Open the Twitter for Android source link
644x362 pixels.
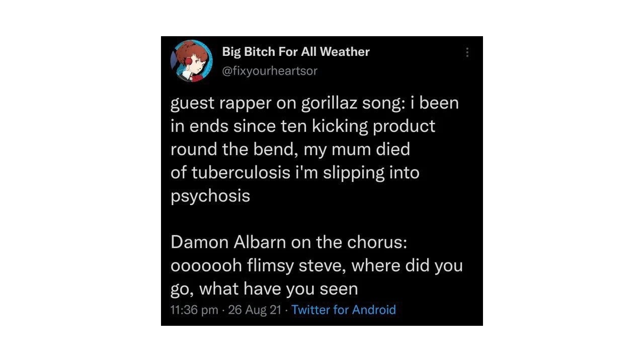(x=344, y=310)
